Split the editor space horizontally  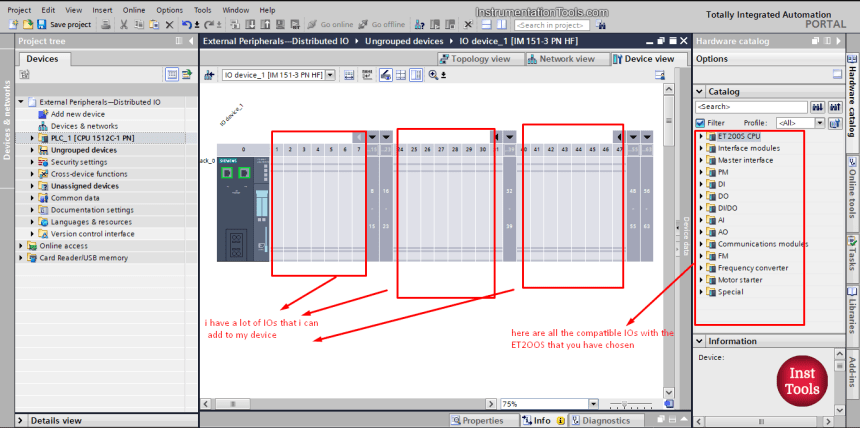click(x=486, y=25)
